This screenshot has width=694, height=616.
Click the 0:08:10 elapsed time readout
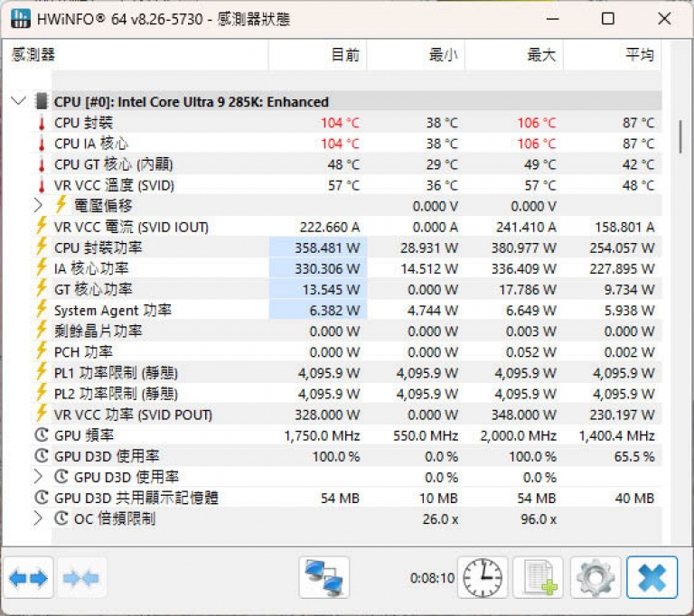coord(432,578)
